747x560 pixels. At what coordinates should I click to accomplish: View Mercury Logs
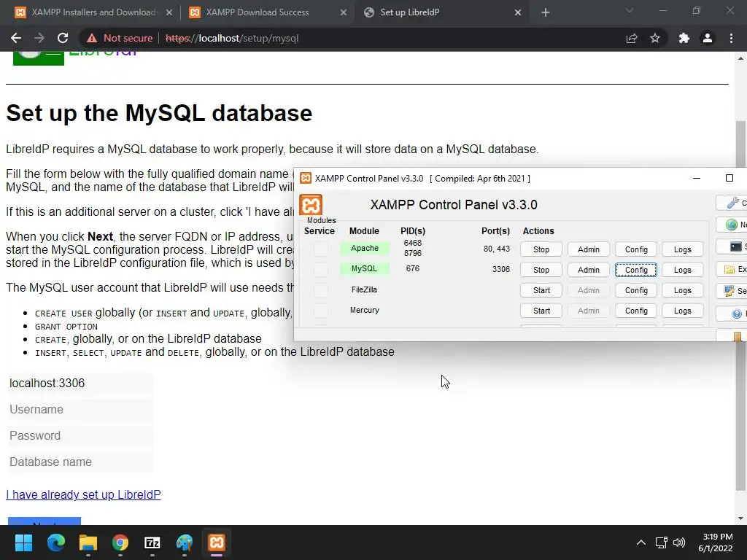pyautogui.click(x=683, y=311)
